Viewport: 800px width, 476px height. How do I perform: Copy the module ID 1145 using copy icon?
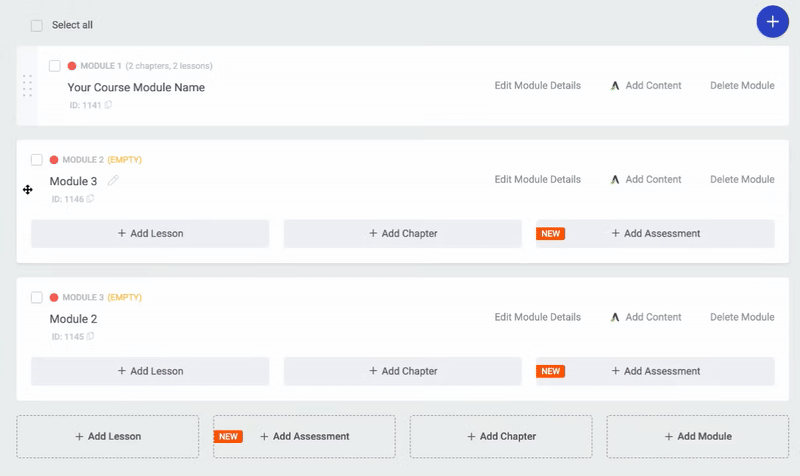point(91,337)
